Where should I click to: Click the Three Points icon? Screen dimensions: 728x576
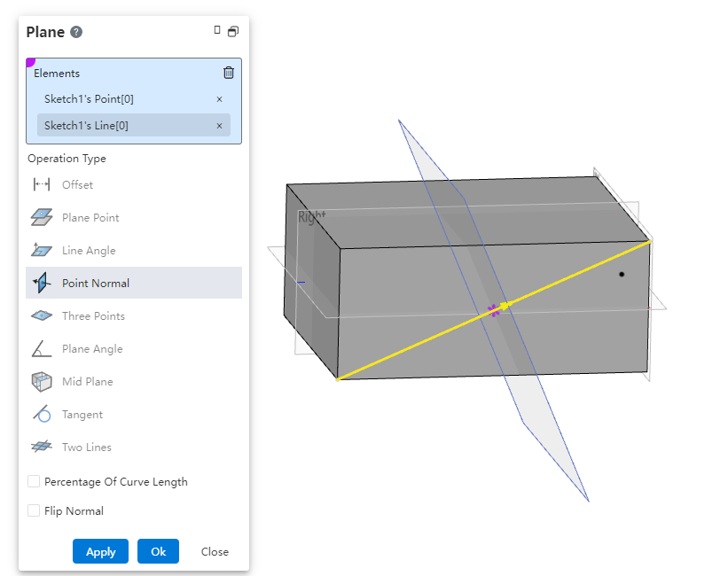[42, 315]
